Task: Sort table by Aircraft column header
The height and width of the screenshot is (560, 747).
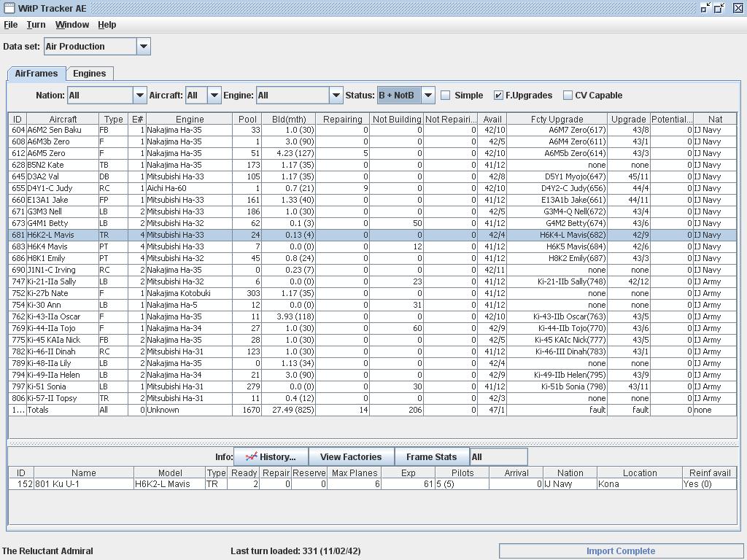Action: click(x=63, y=119)
